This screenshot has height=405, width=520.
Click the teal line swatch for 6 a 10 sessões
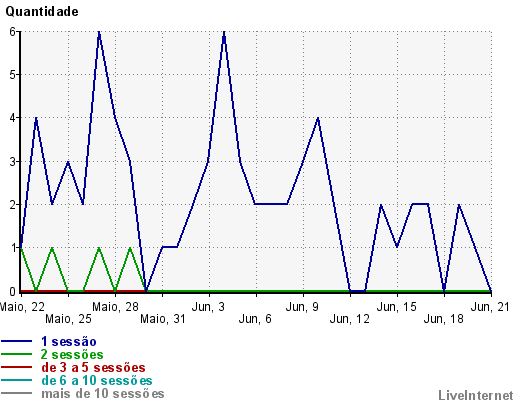click(x=17, y=380)
